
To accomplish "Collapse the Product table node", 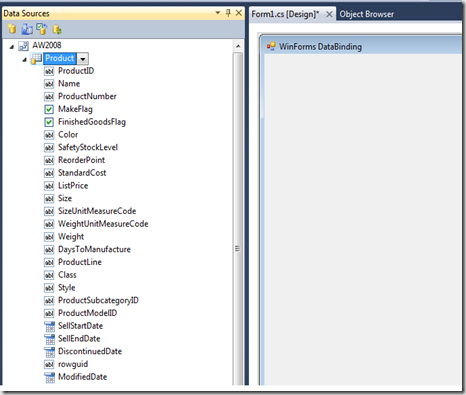I will pyautogui.click(x=25, y=60).
